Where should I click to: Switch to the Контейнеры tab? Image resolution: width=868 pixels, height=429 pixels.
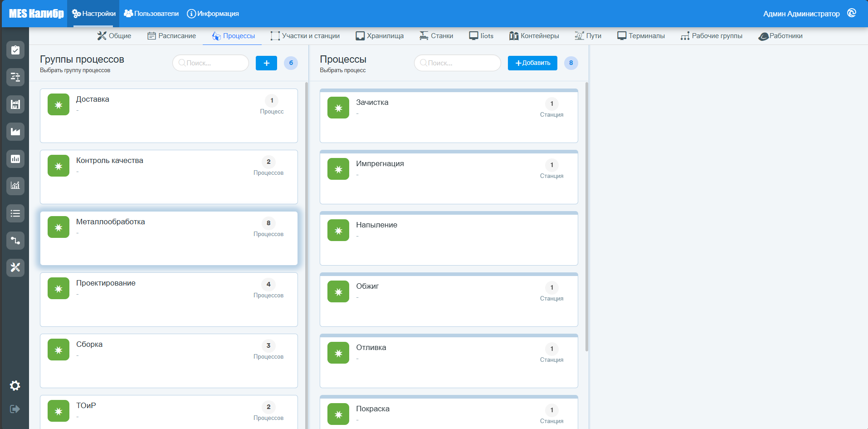[534, 36]
